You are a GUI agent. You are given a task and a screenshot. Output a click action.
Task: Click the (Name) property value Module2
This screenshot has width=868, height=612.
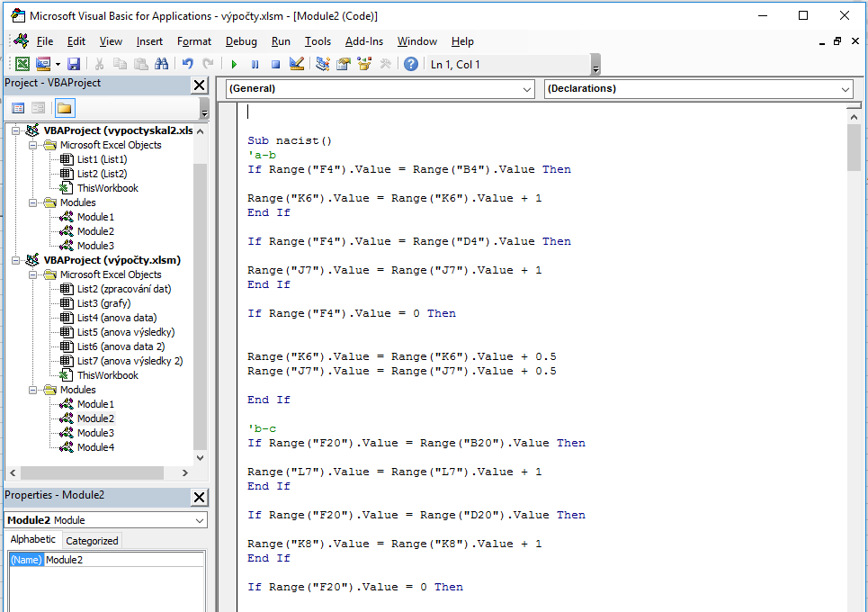(124, 560)
